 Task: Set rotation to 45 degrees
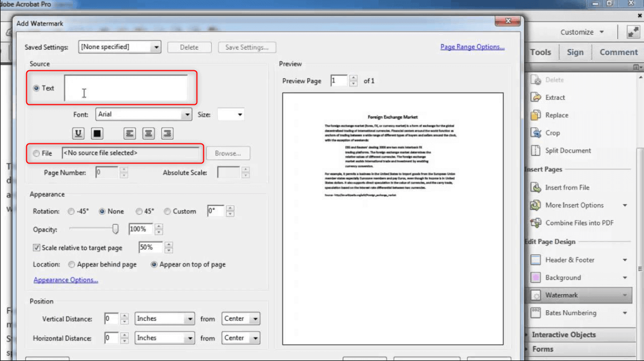(139, 211)
